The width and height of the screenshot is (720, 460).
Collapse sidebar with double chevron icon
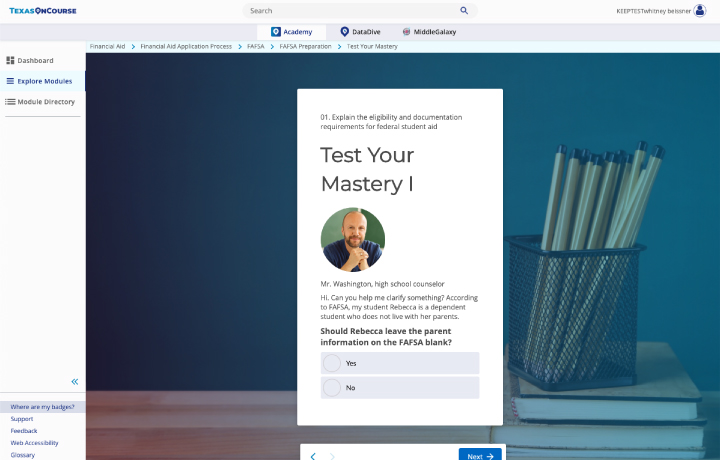(x=75, y=381)
